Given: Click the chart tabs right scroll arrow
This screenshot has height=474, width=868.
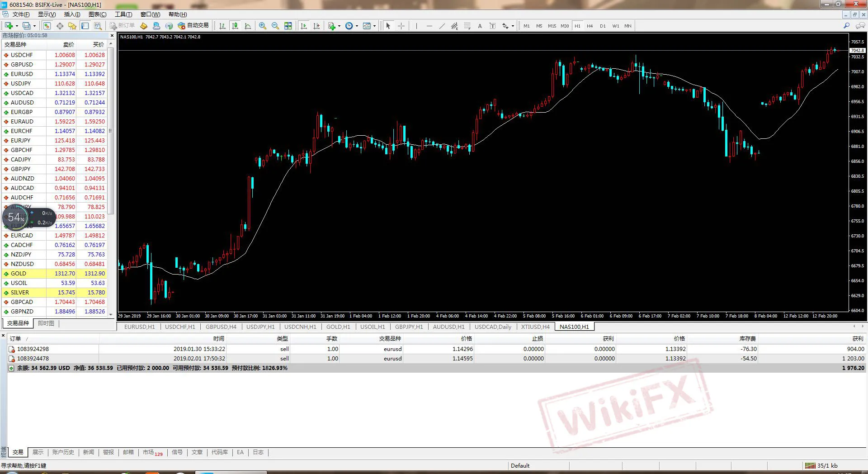Looking at the screenshot, I should click(x=863, y=326).
